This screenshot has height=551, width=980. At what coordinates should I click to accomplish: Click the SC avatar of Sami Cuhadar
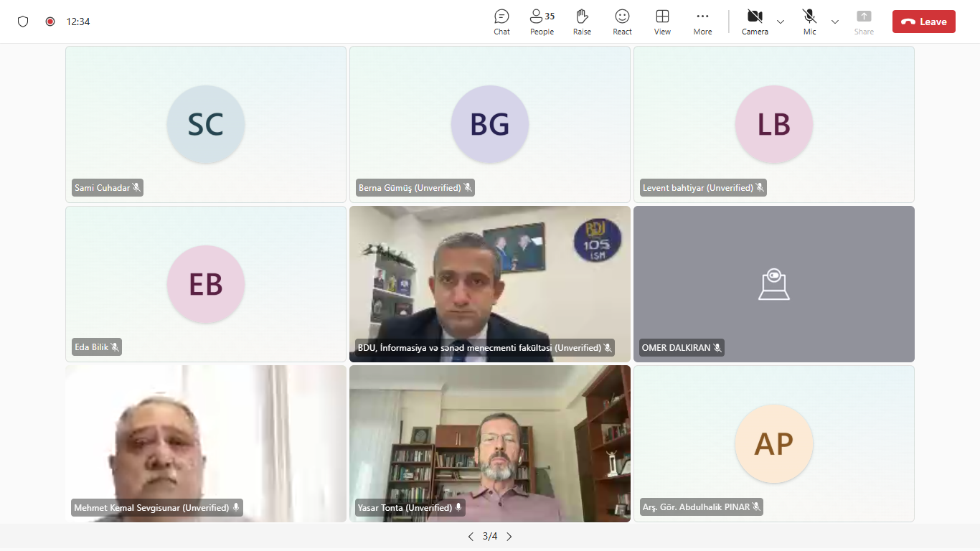(x=206, y=124)
